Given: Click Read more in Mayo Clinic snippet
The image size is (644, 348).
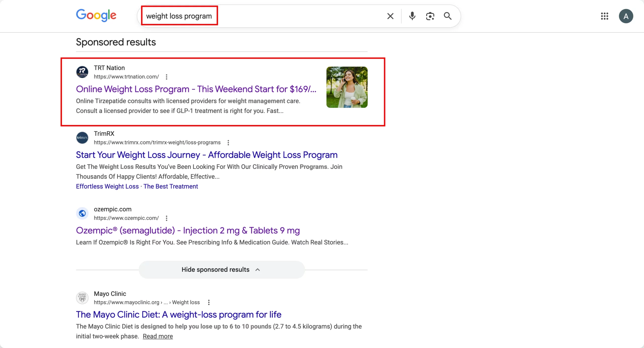Looking at the screenshot, I should 158,336.
